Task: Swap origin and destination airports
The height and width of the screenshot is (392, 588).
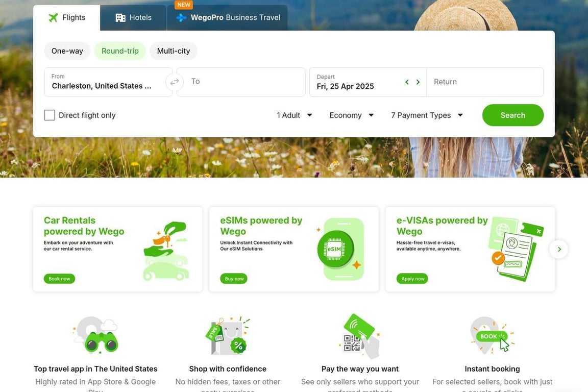Action: tap(175, 82)
